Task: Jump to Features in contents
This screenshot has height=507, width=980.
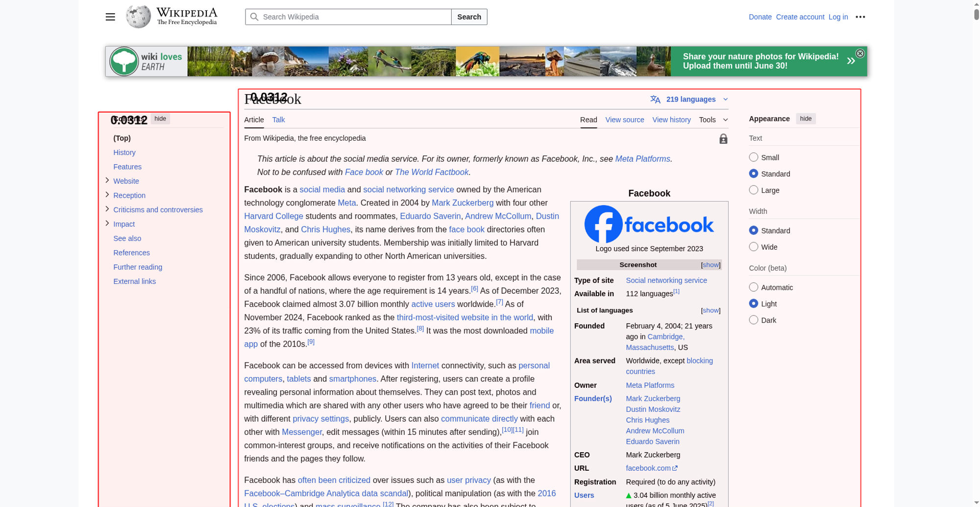Action: click(127, 167)
